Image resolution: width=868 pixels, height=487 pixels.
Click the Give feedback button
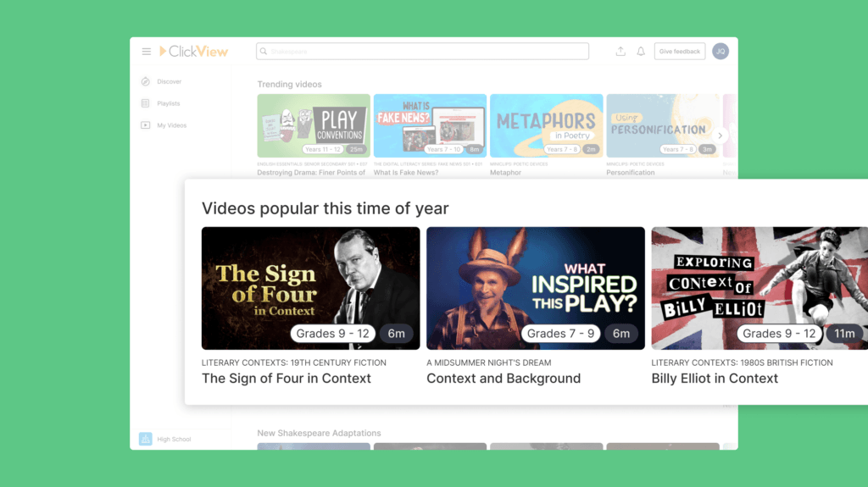(x=680, y=52)
